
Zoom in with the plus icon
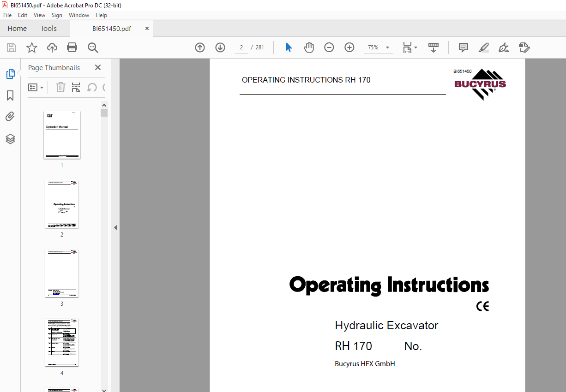click(x=349, y=48)
